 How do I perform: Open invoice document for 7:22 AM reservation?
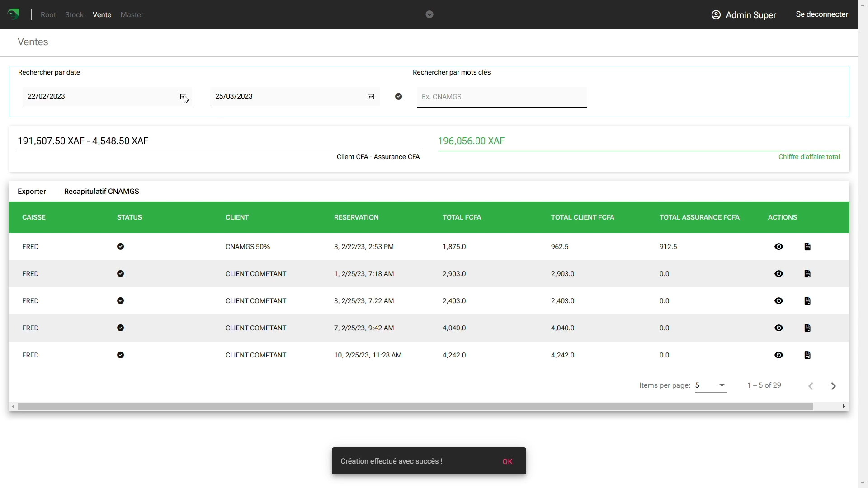tap(807, 301)
